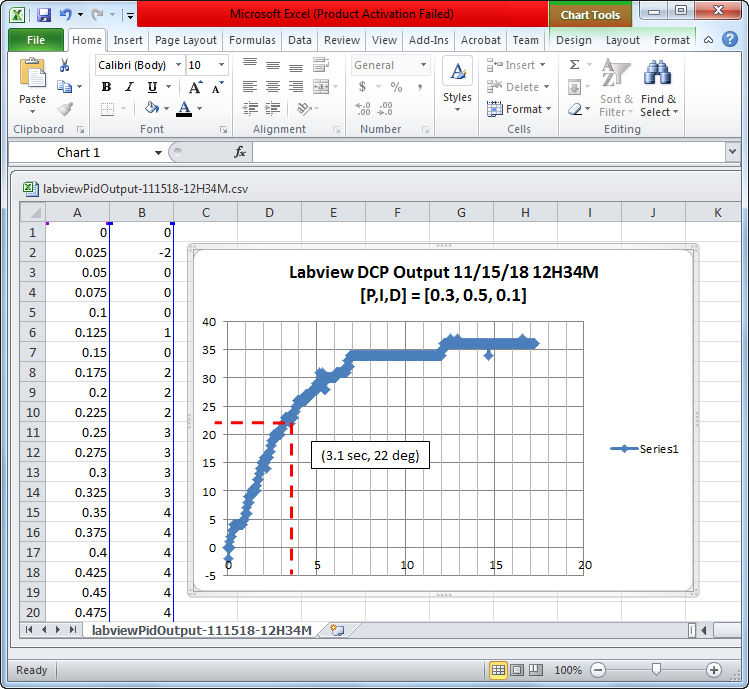Click the Copy icon
749x689 pixels.
point(64,86)
